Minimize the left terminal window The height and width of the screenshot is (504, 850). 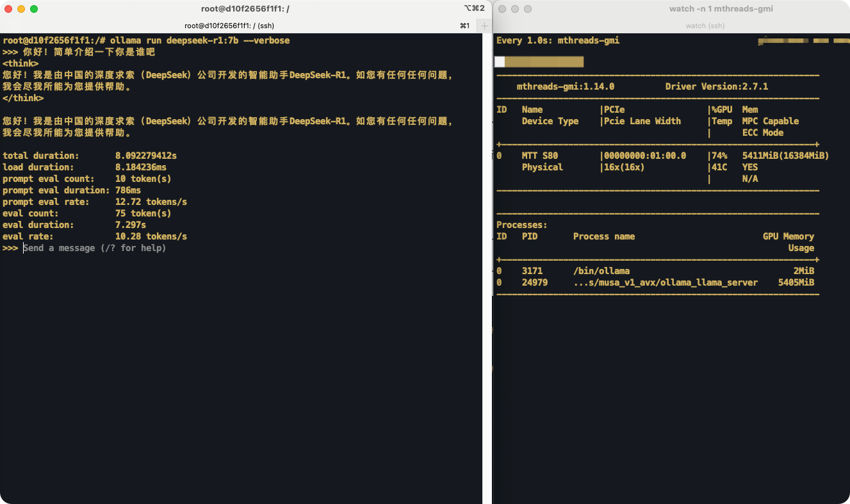pos(21,9)
